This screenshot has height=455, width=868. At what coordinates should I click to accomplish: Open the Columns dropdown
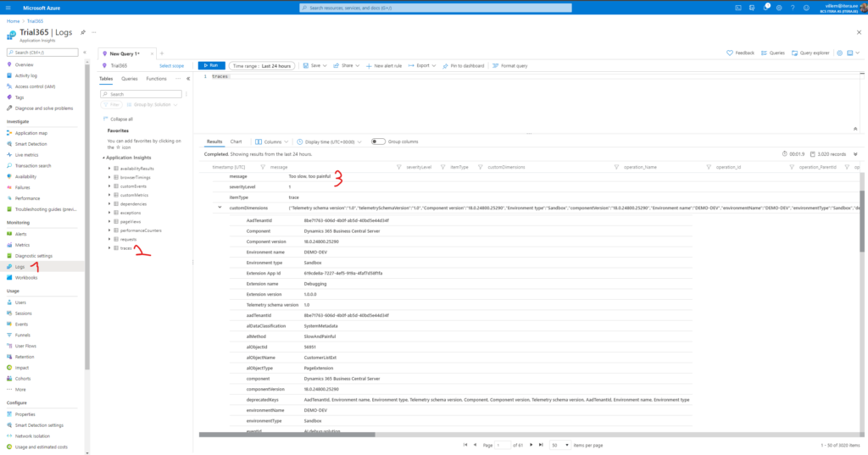(272, 141)
